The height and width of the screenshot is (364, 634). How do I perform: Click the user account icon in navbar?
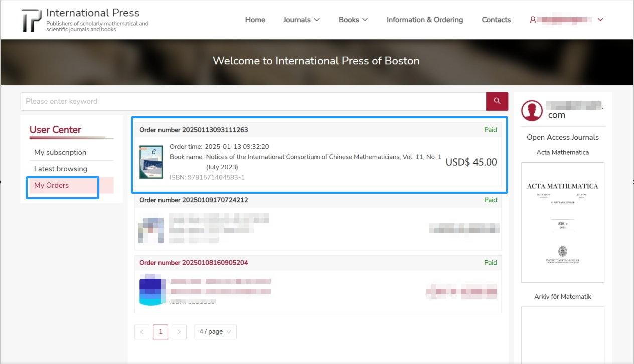pos(533,20)
